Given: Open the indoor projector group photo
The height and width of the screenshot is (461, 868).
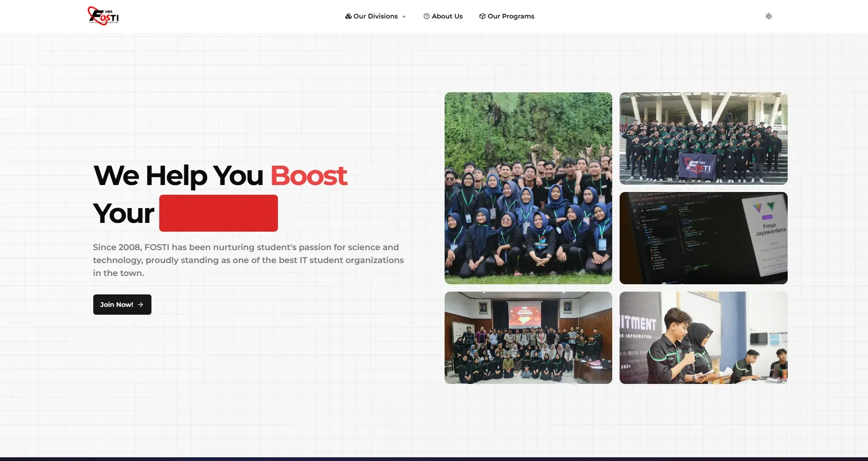Looking at the screenshot, I should (x=528, y=338).
